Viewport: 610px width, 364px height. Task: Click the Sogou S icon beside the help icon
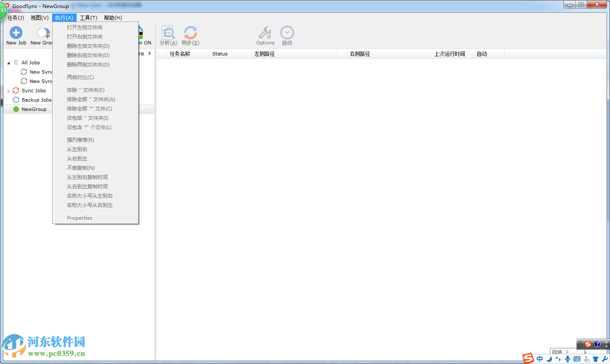tap(588, 345)
